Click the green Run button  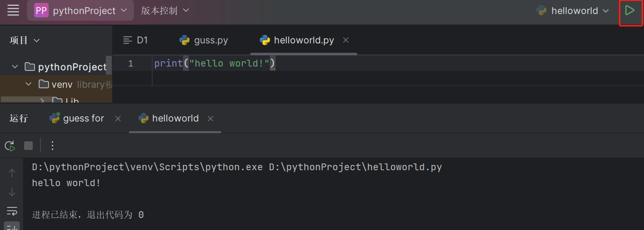tap(630, 11)
